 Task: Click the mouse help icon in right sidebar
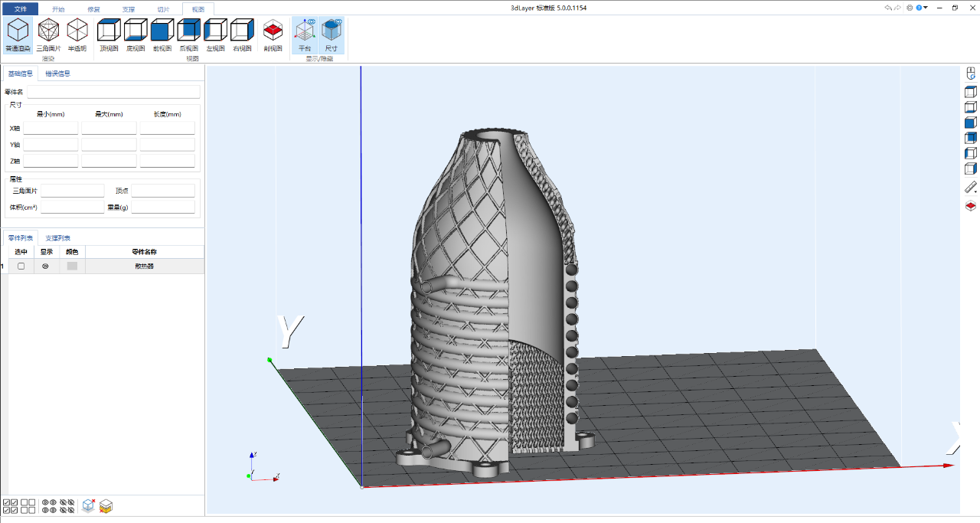(x=970, y=74)
